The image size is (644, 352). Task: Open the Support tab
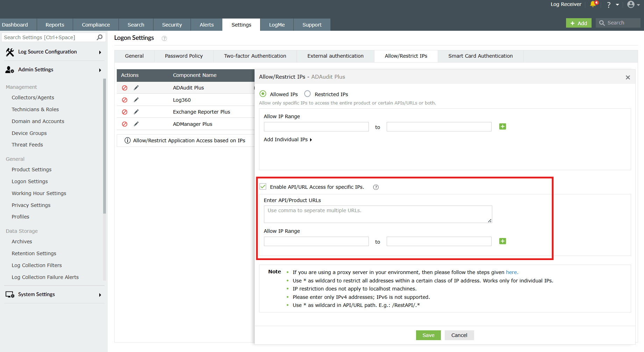tap(312, 25)
